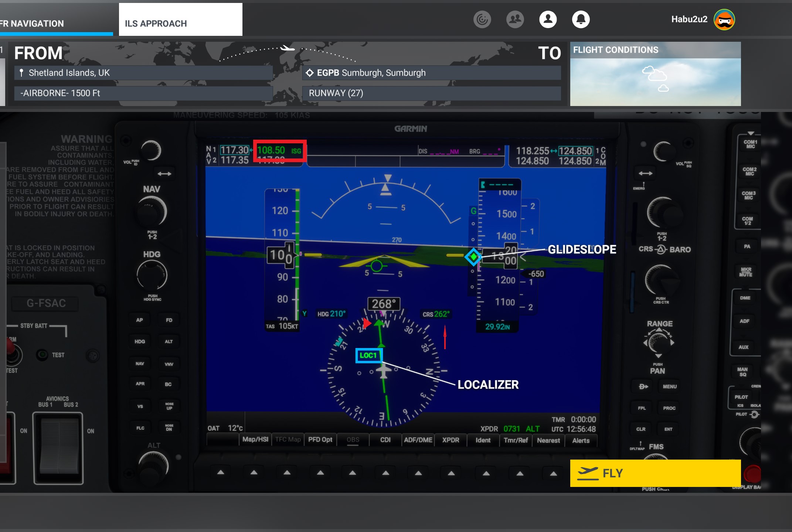Click the yellow FLY button
This screenshot has height=532, width=792.
[655, 473]
